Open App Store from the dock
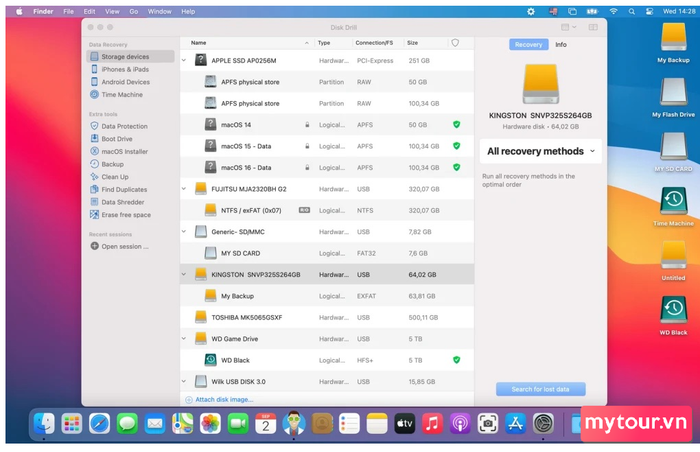The width and height of the screenshot is (700, 452). pyautogui.click(x=515, y=423)
